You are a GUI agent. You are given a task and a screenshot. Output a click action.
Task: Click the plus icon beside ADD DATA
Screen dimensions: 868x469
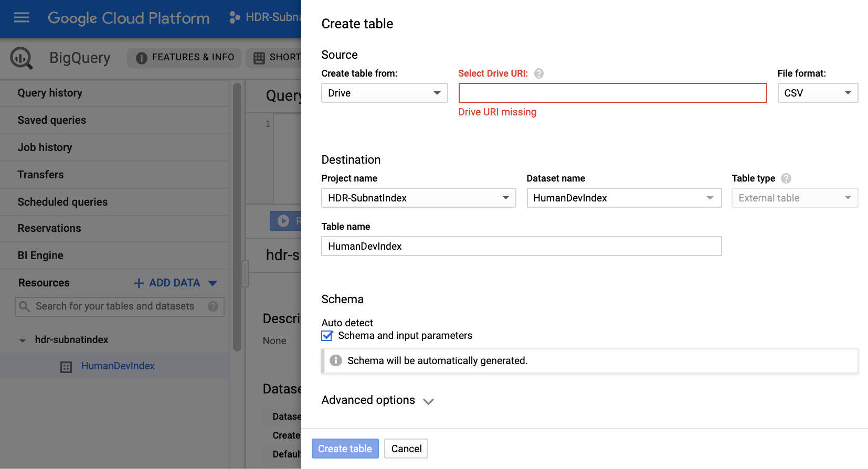click(139, 283)
